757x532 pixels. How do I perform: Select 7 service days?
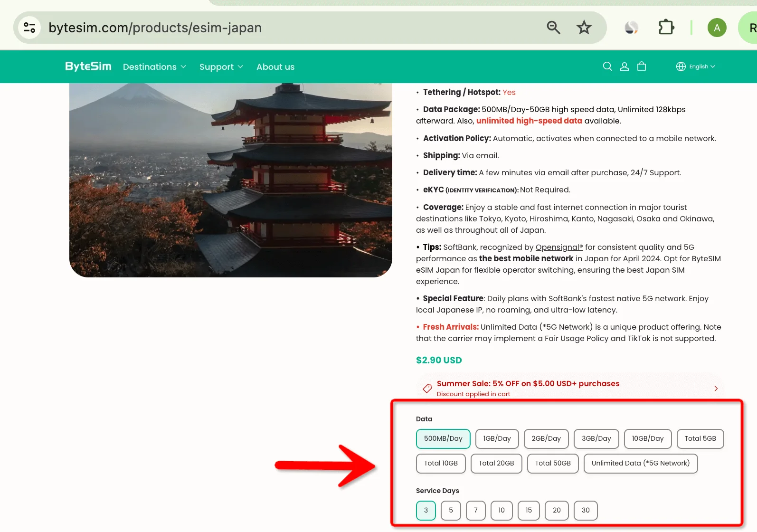(476, 511)
